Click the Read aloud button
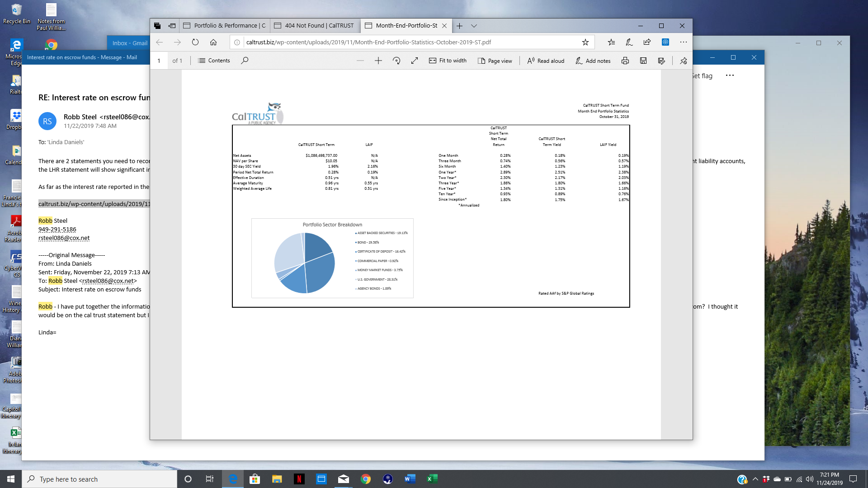868x488 pixels. (546, 61)
